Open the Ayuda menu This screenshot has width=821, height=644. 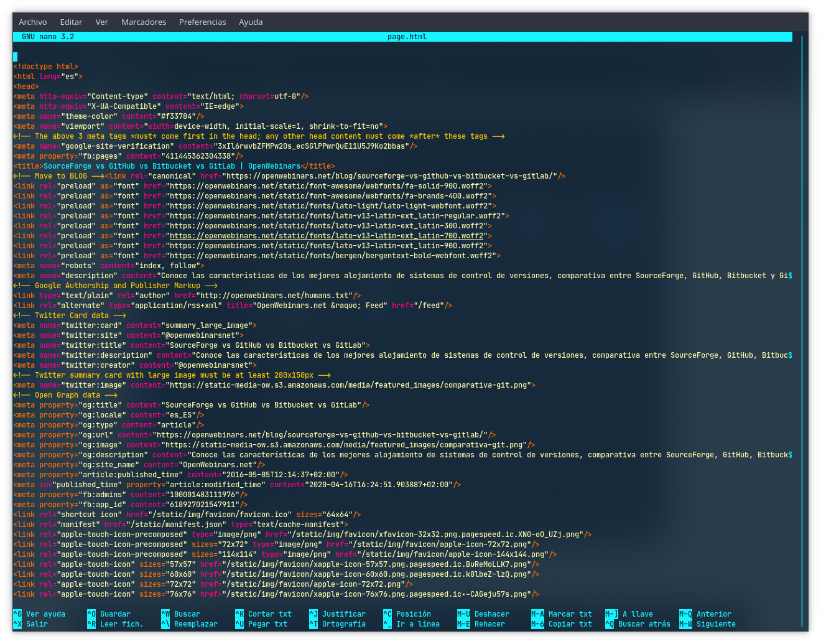coord(251,22)
